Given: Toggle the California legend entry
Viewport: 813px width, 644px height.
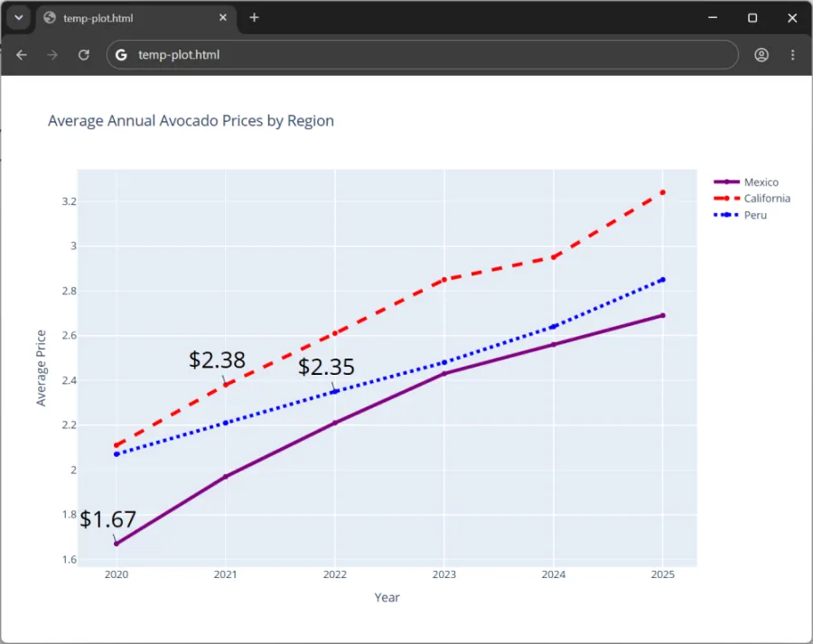Looking at the screenshot, I should 752,199.
